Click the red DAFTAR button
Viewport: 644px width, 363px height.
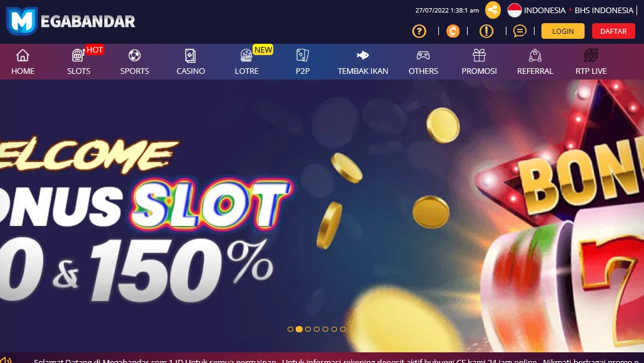point(613,31)
